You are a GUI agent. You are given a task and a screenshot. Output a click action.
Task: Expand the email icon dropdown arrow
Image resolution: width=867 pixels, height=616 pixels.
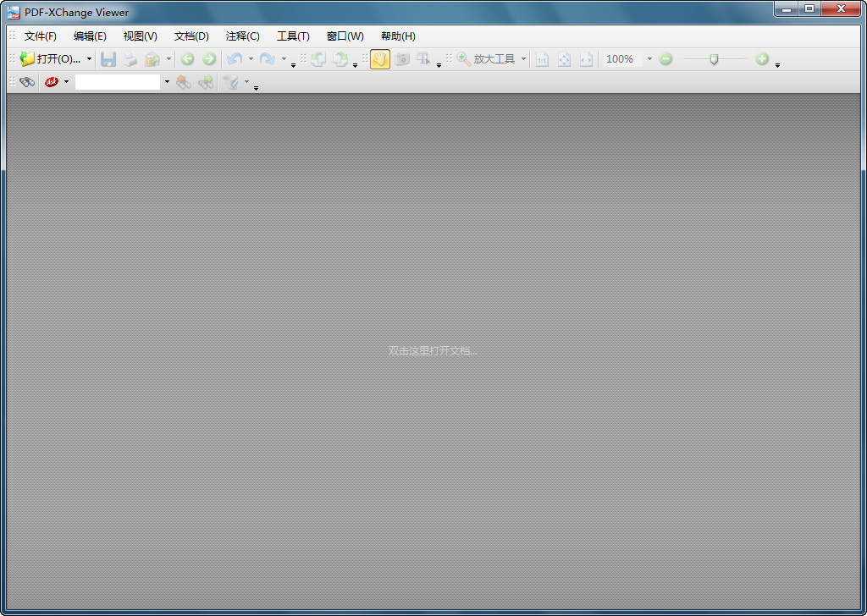(x=168, y=58)
